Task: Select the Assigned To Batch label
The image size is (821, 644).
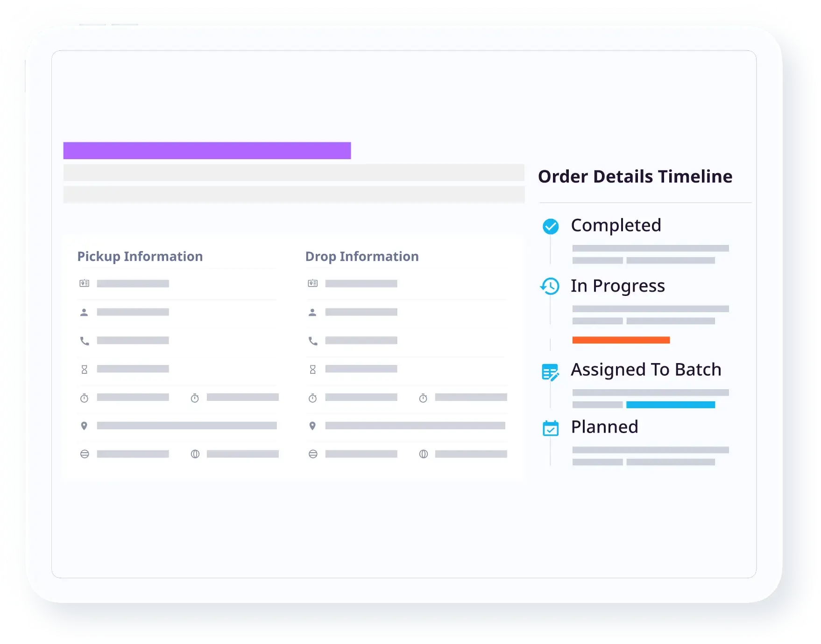Action: (x=646, y=370)
